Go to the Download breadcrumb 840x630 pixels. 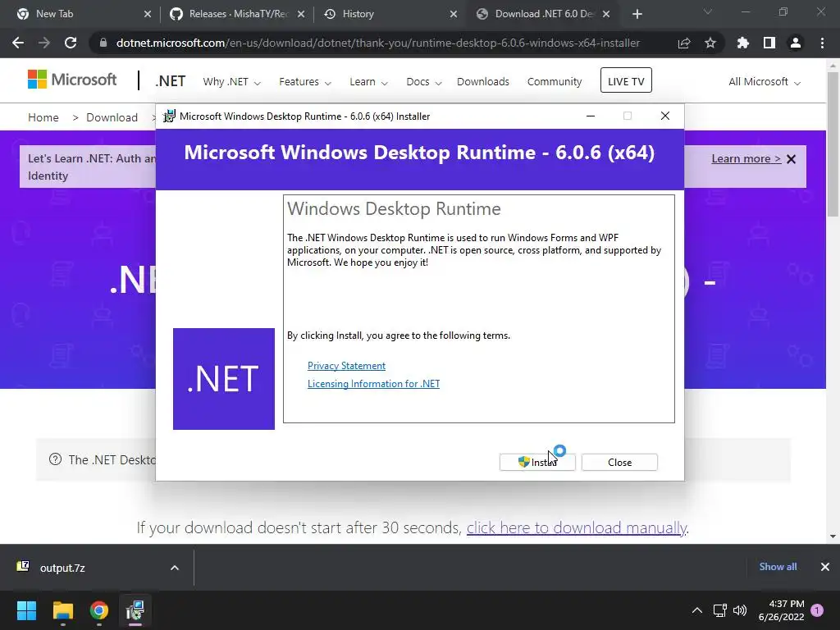[x=112, y=117]
